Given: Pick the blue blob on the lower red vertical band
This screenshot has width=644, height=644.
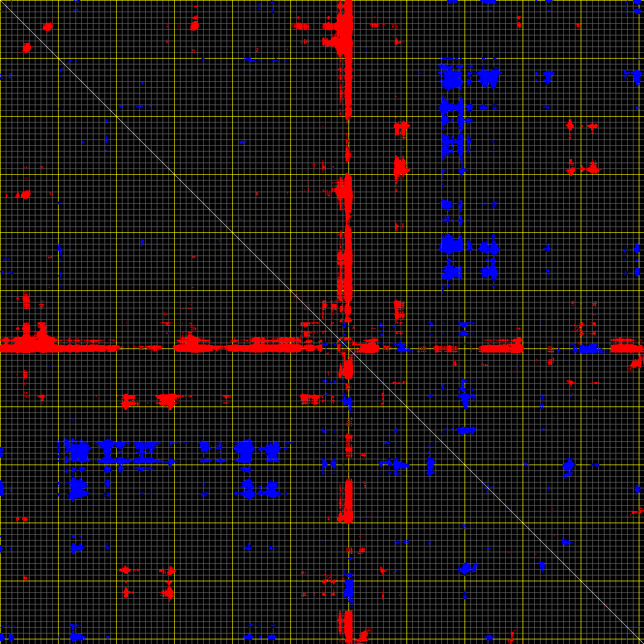Looking at the screenshot, I should click(348, 588).
